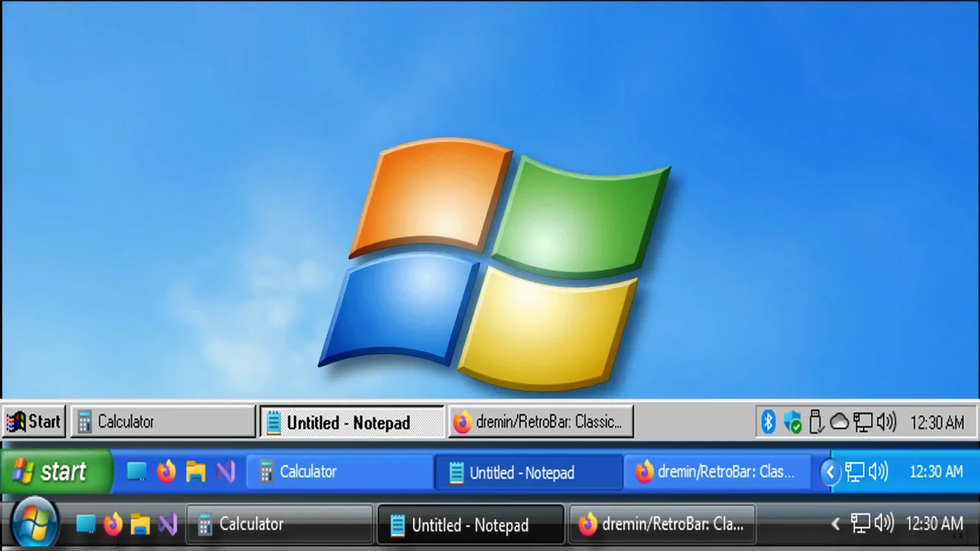Click the 12:30 AM clock in the XP taskbar
This screenshot has height=551, width=980.
point(936,472)
